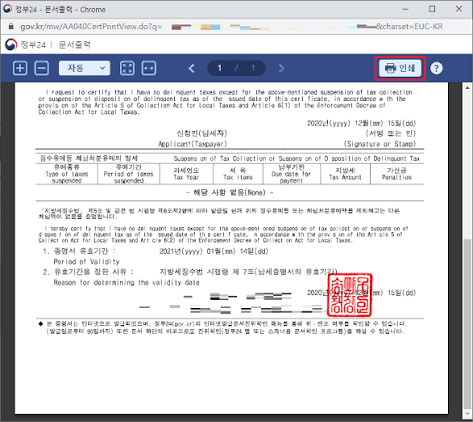Click the (서명 또는 인) signature label
This screenshot has height=422, width=473.
[391, 133]
